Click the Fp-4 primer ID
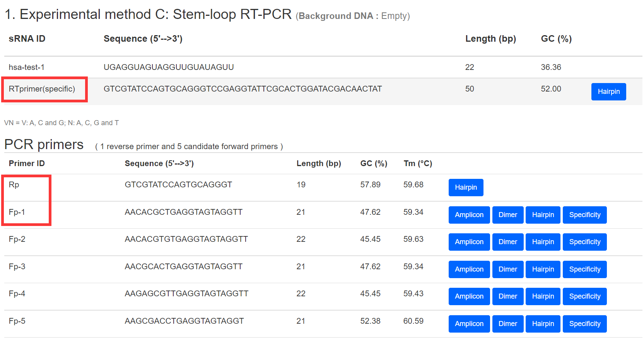Image resolution: width=644 pixels, height=338 pixels. pos(17,294)
